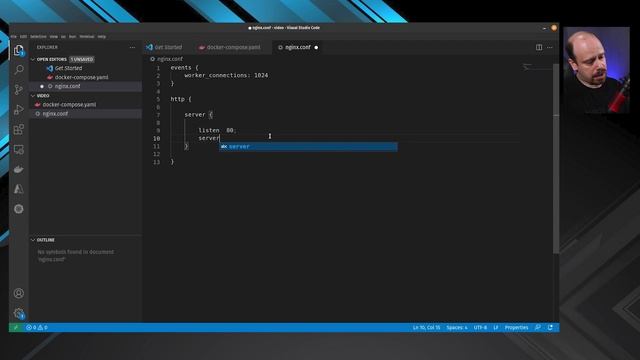Accept the 'server' autocomplete suggestion

pyautogui.click(x=308, y=147)
